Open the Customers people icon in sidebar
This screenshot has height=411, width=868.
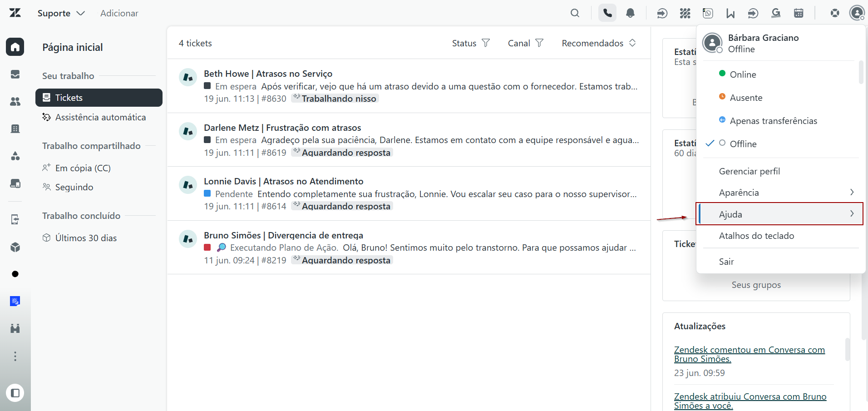[15, 101]
